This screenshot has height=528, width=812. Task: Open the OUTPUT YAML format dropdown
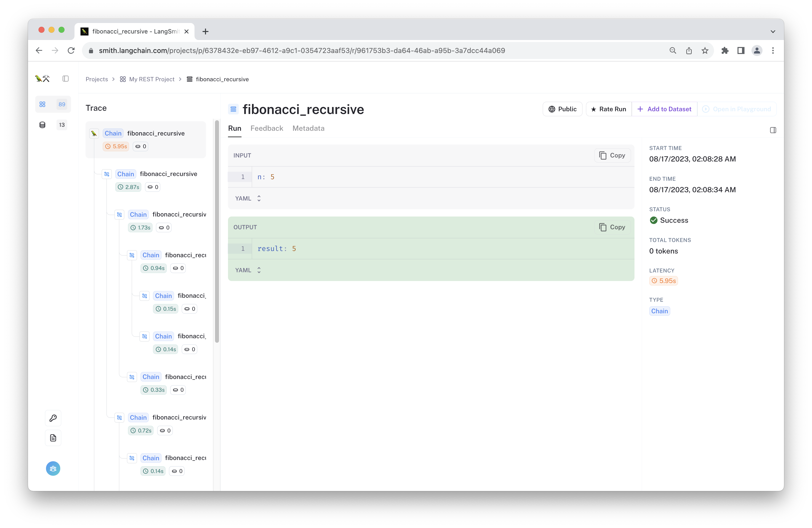(248, 270)
